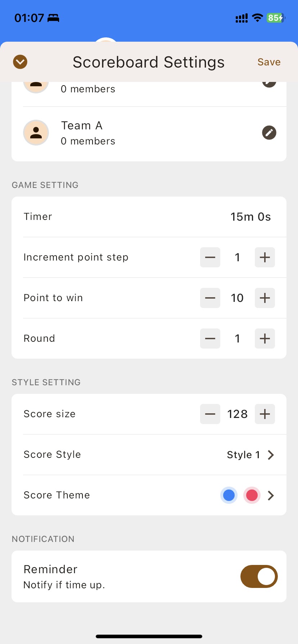Increase Point to win with plus
This screenshot has width=298, height=644.
coord(265,298)
